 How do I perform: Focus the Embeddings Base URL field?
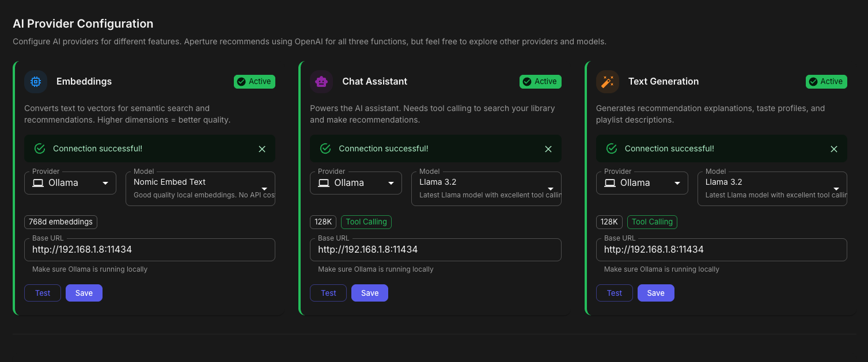click(150, 250)
